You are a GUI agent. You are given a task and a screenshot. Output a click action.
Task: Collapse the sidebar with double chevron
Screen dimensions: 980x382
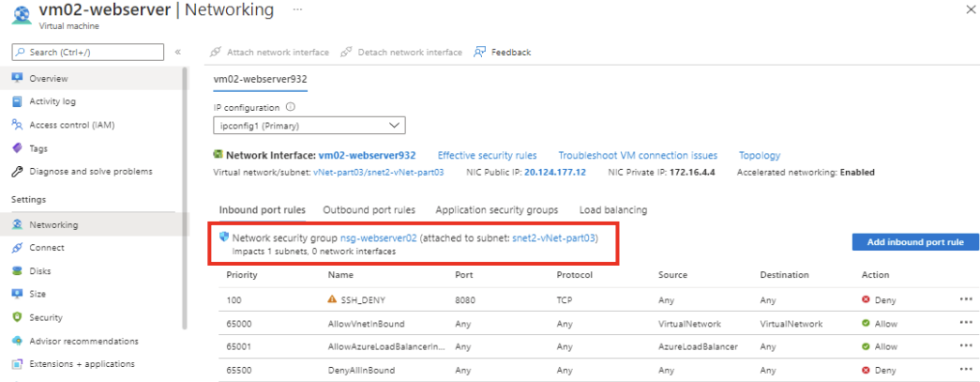click(x=177, y=52)
